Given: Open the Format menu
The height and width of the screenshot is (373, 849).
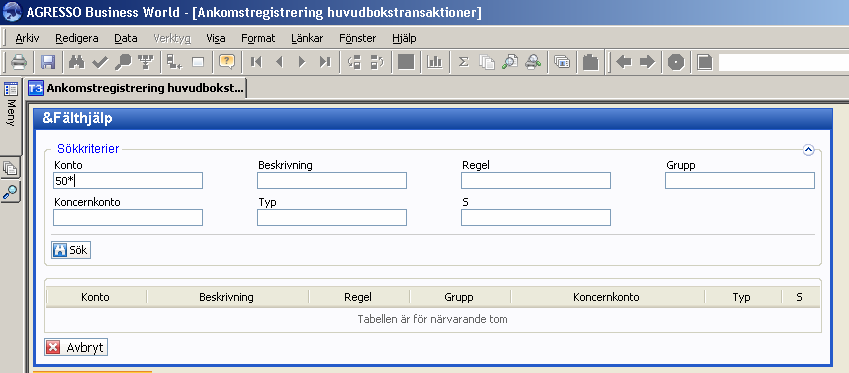Looking at the screenshot, I should 258,38.
